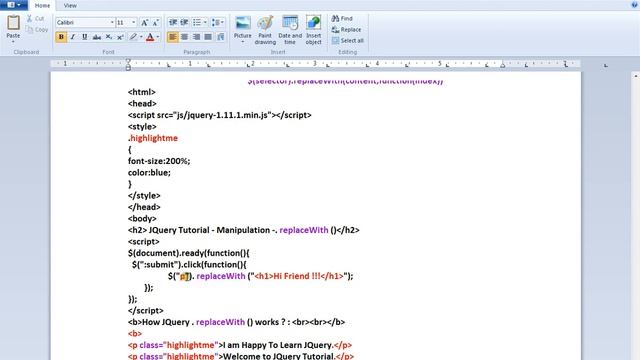Screen dimensions: 640x360
Task: Open the WordPad file menu button
Action: pos(13,5)
